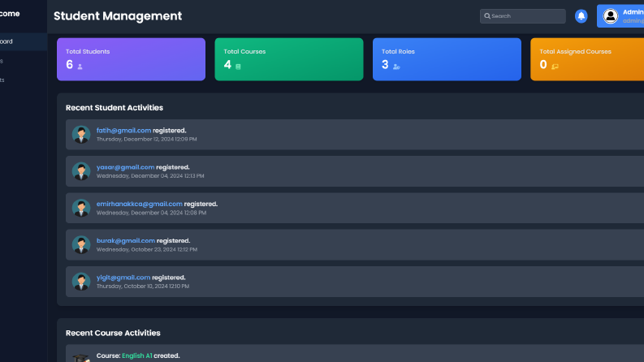This screenshot has width=644, height=362.
Task: Click the date 'Wednesday, December 04, 2024 12:08 PM'
Action: pos(151,213)
